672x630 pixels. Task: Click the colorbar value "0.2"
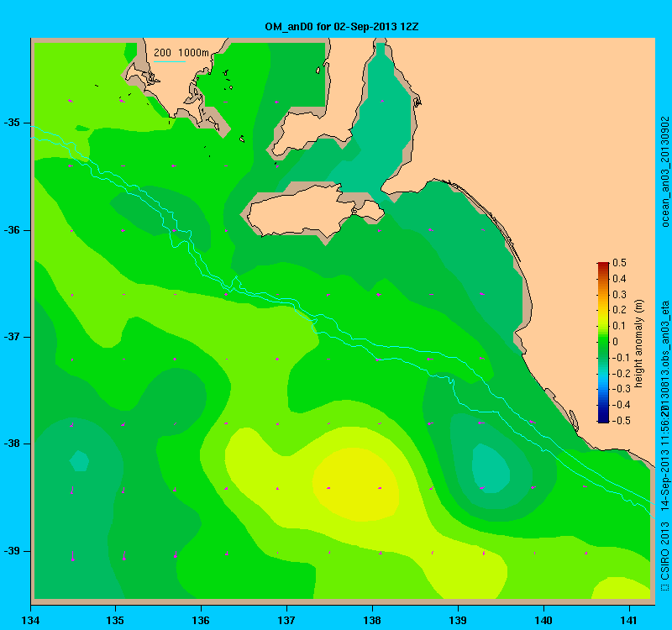click(619, 310)
